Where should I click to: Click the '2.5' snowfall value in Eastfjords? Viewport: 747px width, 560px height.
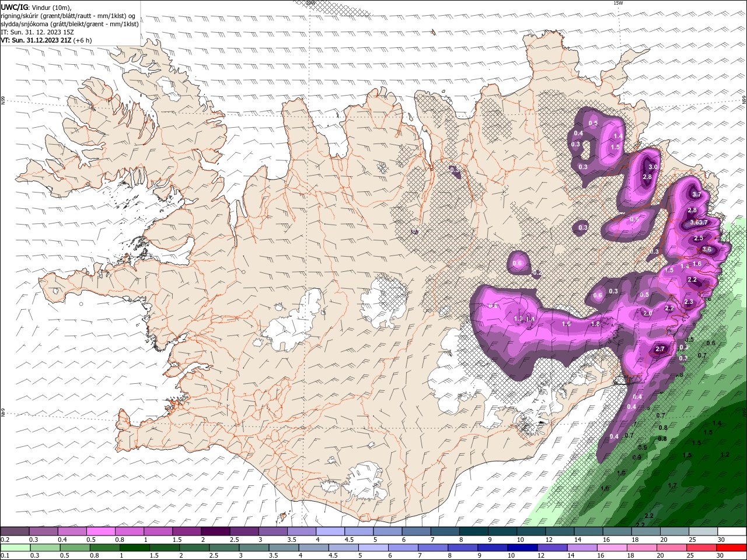pos(699,239)
